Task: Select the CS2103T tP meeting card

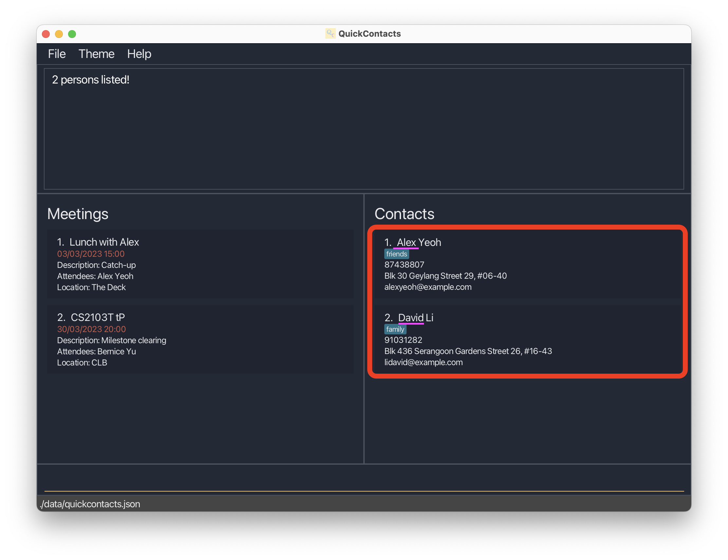Action: (x=200, y=339)
